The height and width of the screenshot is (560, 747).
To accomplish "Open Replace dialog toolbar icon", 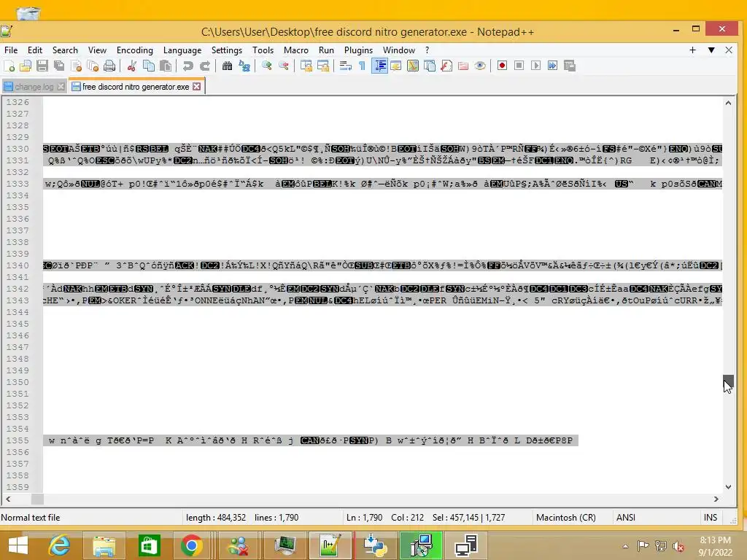I will (x=244, y=66).
